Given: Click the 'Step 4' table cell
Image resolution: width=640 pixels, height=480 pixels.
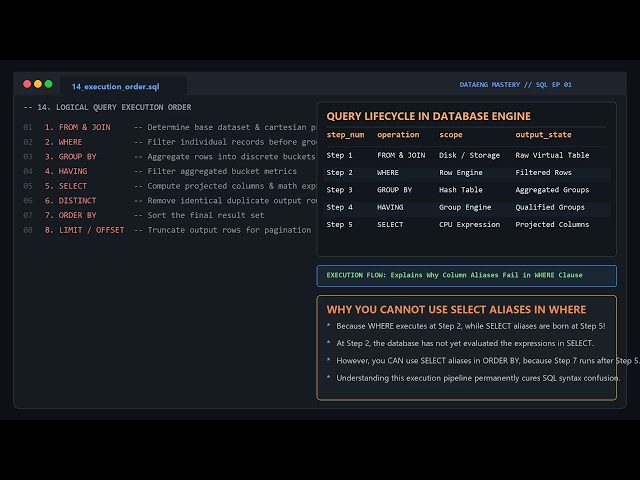Looking at the screenshot, I should (x=339, y=207).
